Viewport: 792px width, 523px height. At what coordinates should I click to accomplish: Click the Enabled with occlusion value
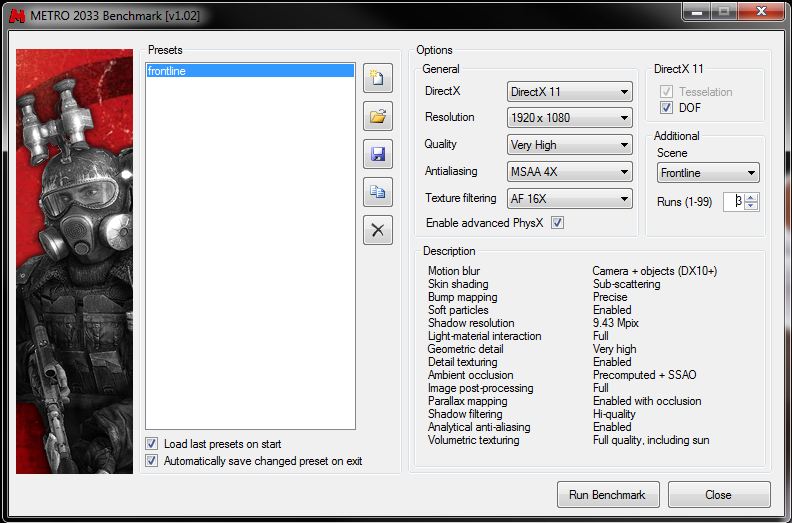pyautogui.click(x=647, y=401)
